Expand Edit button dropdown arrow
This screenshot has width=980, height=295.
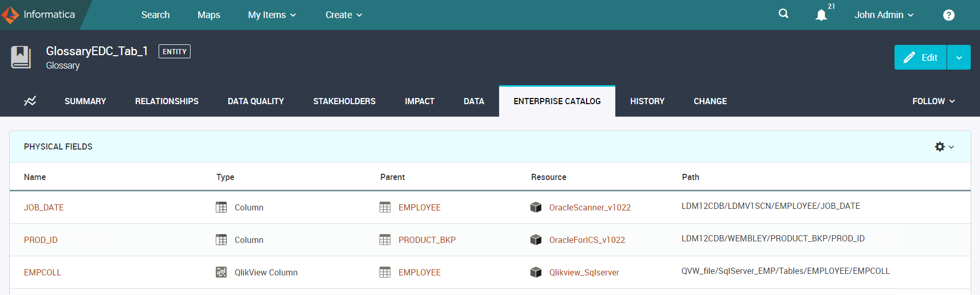click(x=959, y=57)
